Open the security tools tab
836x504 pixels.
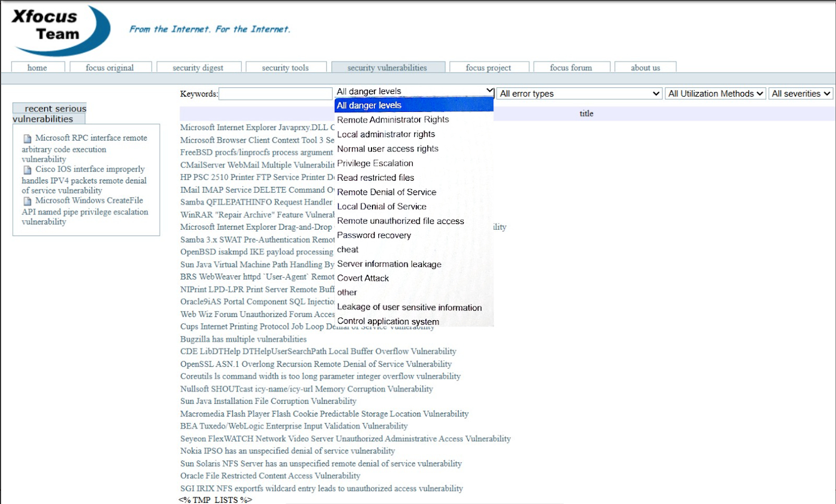(286, 67)
